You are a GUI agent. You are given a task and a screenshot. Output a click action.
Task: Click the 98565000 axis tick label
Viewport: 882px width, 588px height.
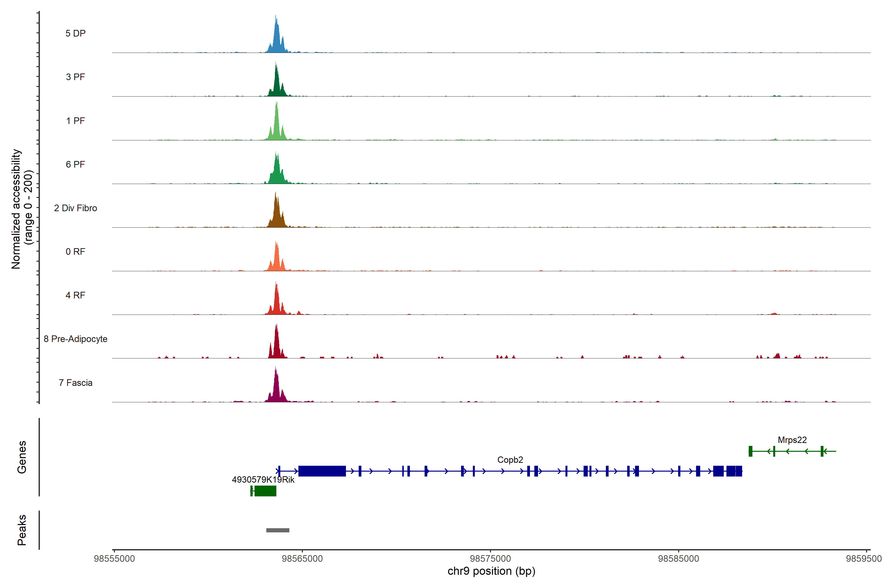pyautogui.click(x=302, y=559)
